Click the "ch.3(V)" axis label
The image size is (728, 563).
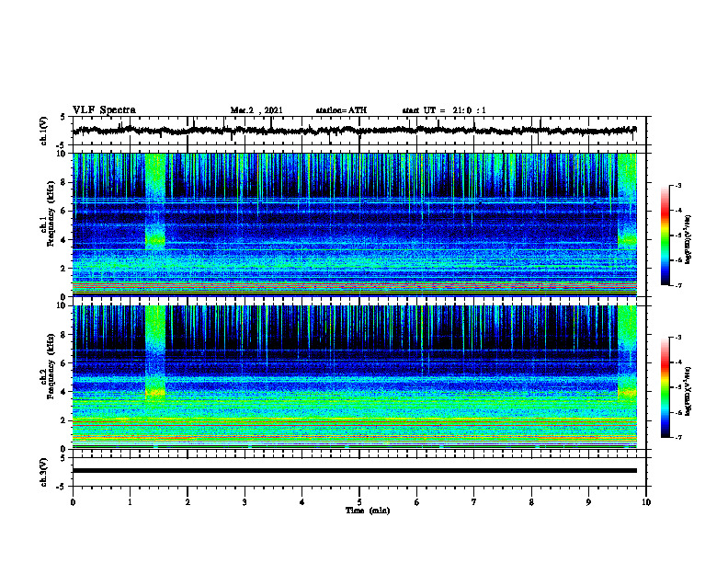[x=44, y=473]
